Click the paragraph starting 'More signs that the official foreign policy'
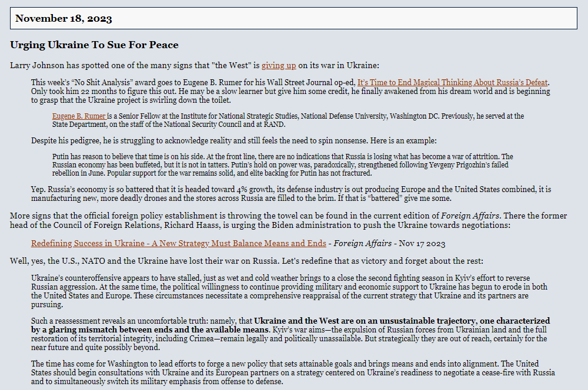This screenshot has width=588, height=390. (288, 220)
